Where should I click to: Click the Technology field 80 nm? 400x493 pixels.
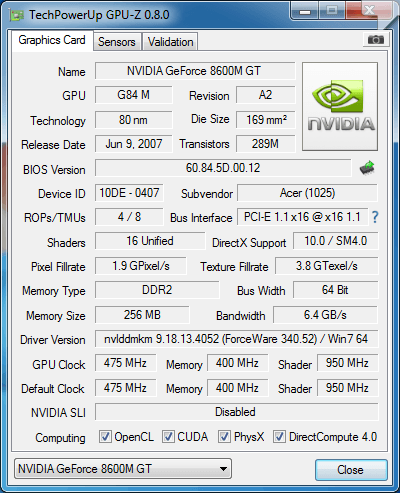pos(134,120)
